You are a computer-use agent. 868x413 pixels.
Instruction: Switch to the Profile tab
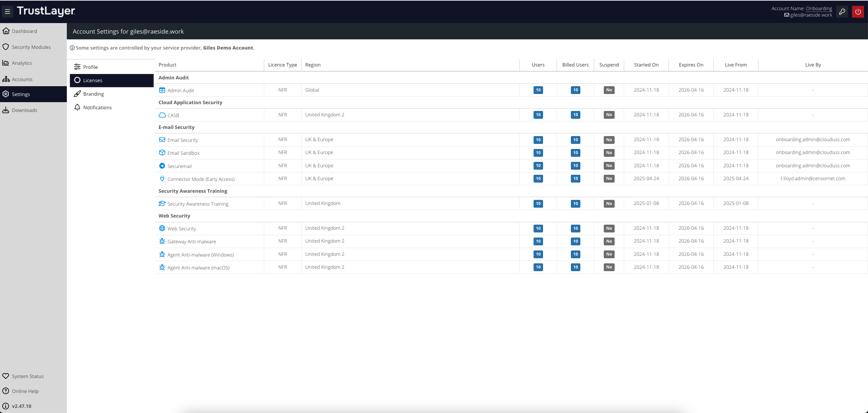[112, 67]
